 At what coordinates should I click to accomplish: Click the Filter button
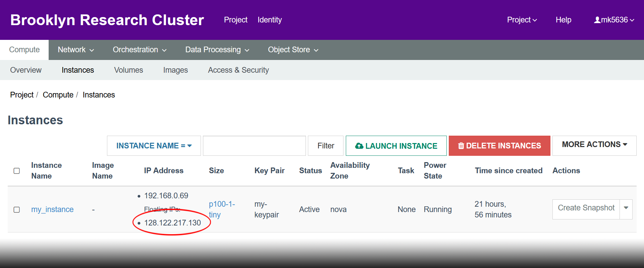coord(326,146)
